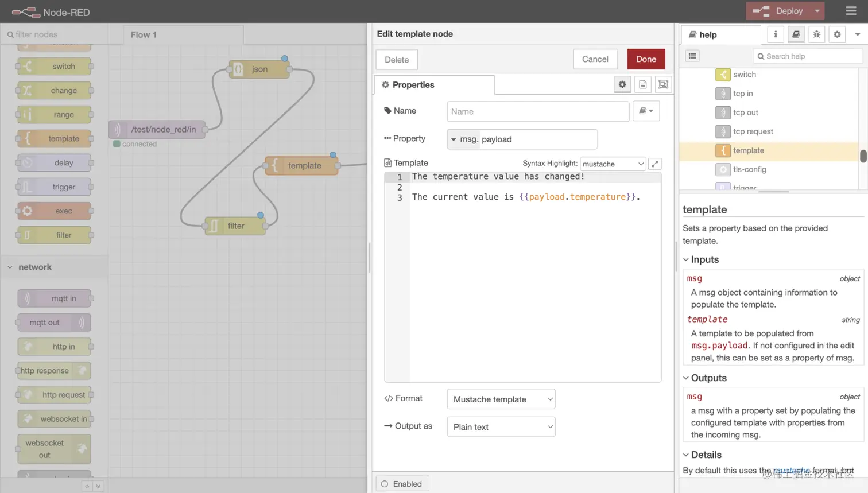The height and width of the screenshot is (493, 868).
Task: Open the Syntax Highlight dropdown showing mustache
Action: pyautogui.click(x=612, y=164)
